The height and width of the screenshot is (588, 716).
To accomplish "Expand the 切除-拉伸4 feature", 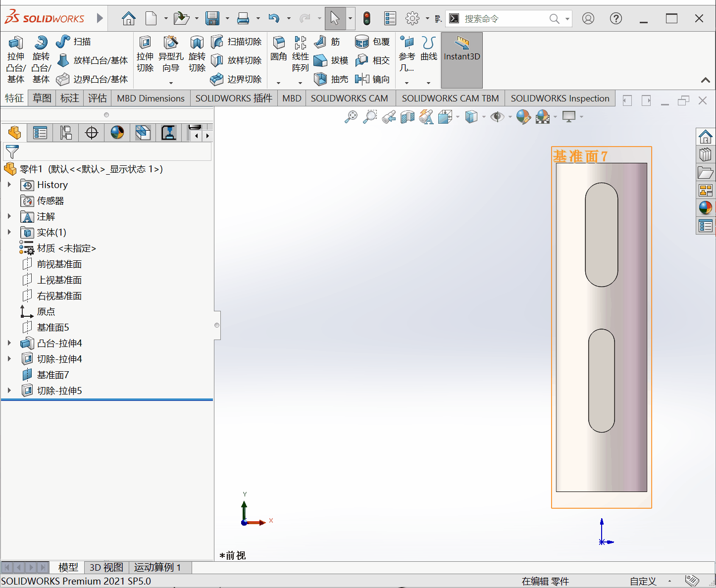I will coord(9,359).
